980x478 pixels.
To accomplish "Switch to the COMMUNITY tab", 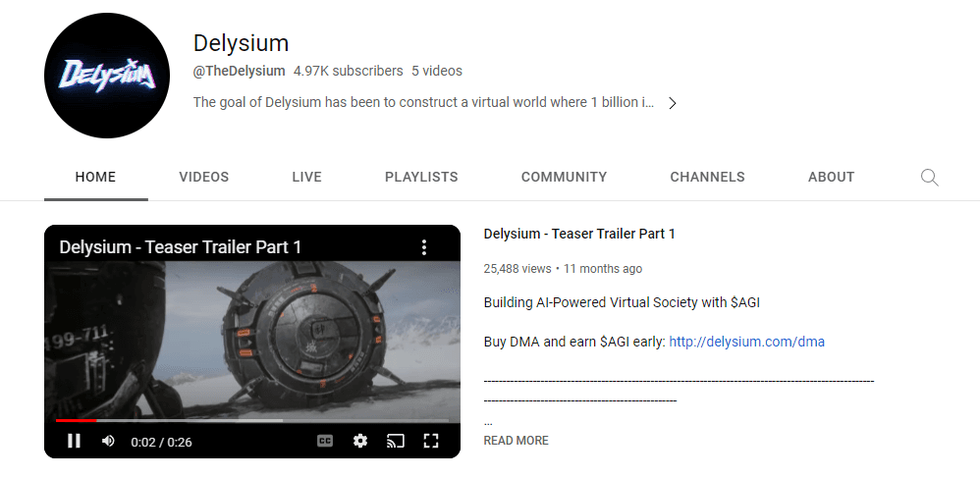I will pos(564,177).
